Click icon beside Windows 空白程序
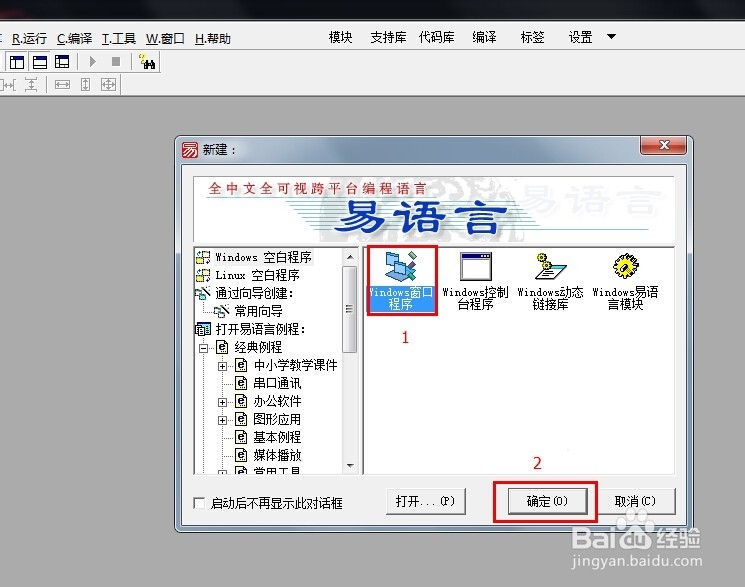The height and width of the screenshot is (587, 745). 203,257
